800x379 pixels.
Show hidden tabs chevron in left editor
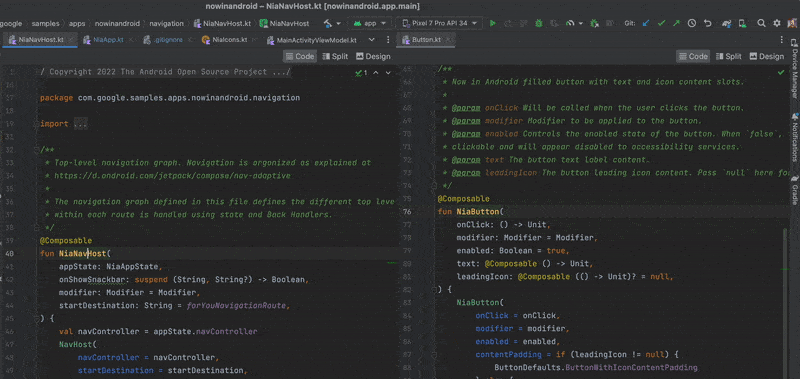[x=371, y=40]
